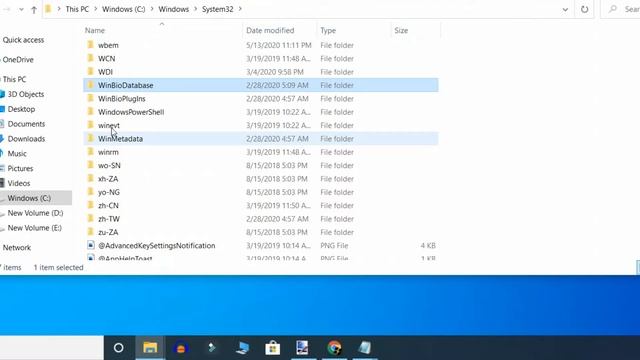Image resolution: width=640 pixels, height=360 pixels.
Task: Select New Volume (D:) drive
Action: (x=35, y=213)
